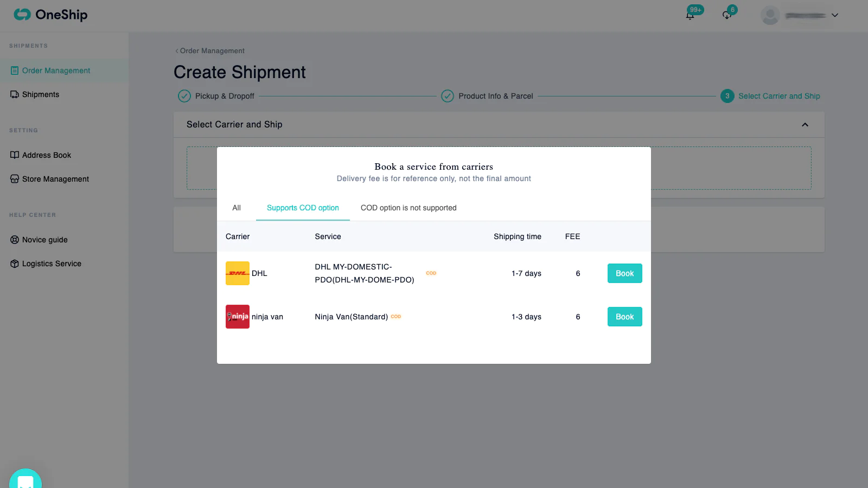The image size is (868, 488).
Task: Click the OneShip logo
Action: pos(50,15)
